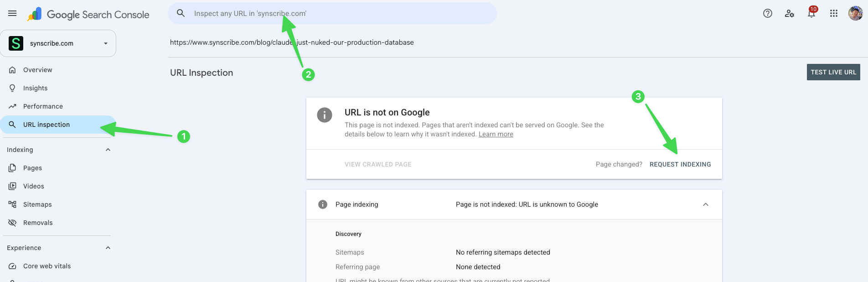
Task: Click 'No referring sitemaps detected' value
Action: tap(503, 252)
